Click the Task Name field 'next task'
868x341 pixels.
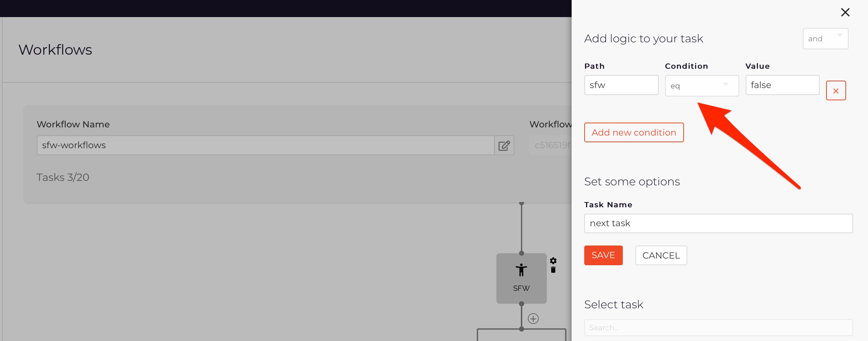point(718,223)
